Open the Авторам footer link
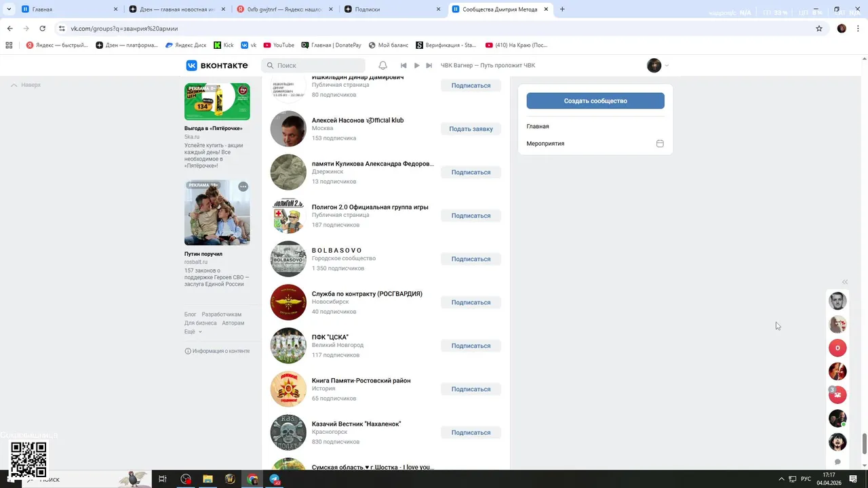 click(233, 323)
